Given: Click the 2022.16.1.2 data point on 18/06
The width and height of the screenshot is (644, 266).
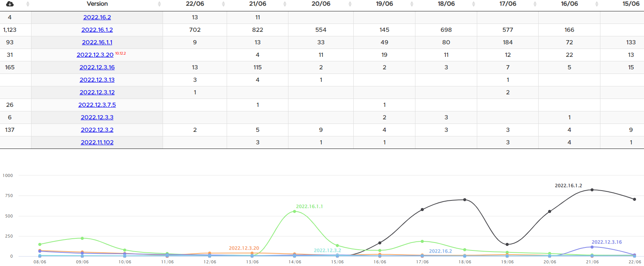Looking at the screenshot, I should click(x=465, y=200).
